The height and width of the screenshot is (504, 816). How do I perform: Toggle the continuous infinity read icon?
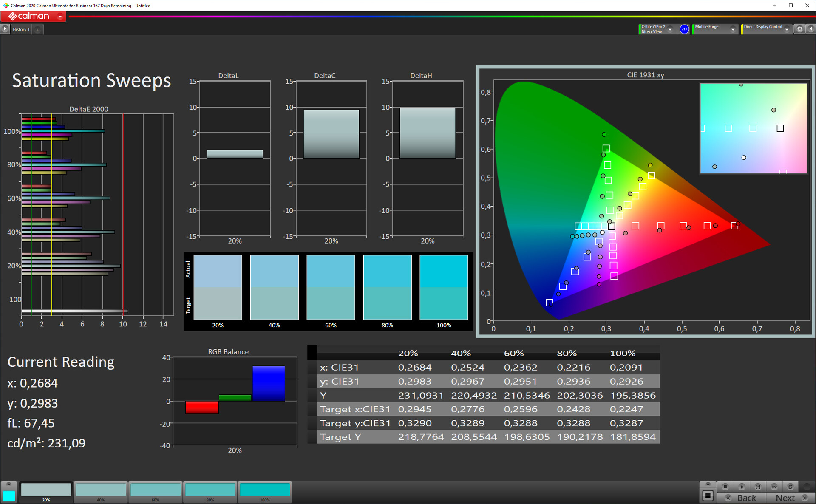774,487
